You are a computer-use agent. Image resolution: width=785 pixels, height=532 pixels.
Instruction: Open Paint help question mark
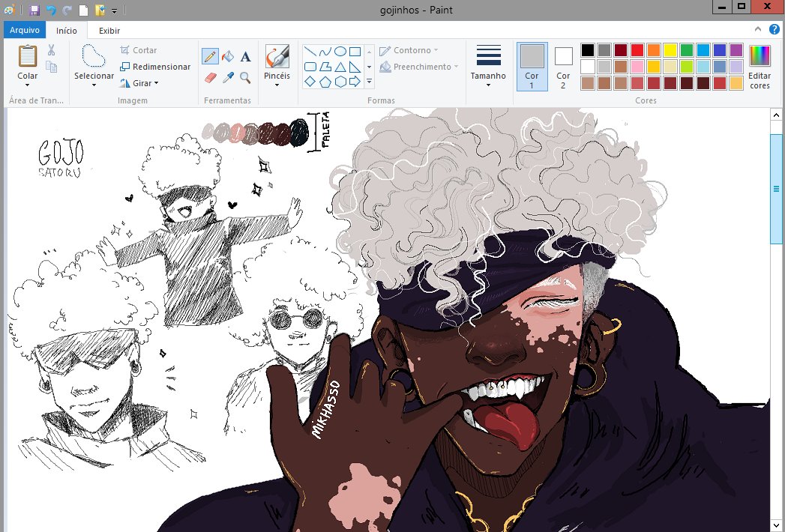pyautogui.click(x=774, y=29)
